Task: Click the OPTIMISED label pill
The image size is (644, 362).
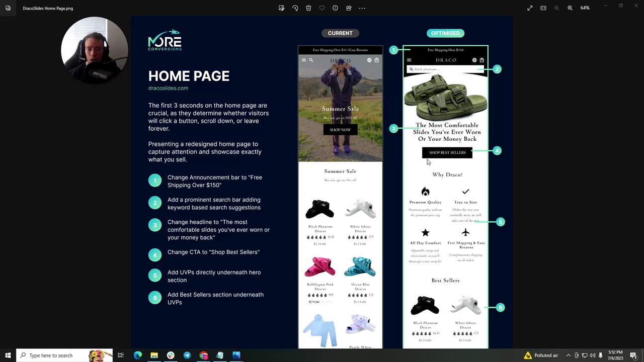Action: pyautogui.click(x=445, y=33)
